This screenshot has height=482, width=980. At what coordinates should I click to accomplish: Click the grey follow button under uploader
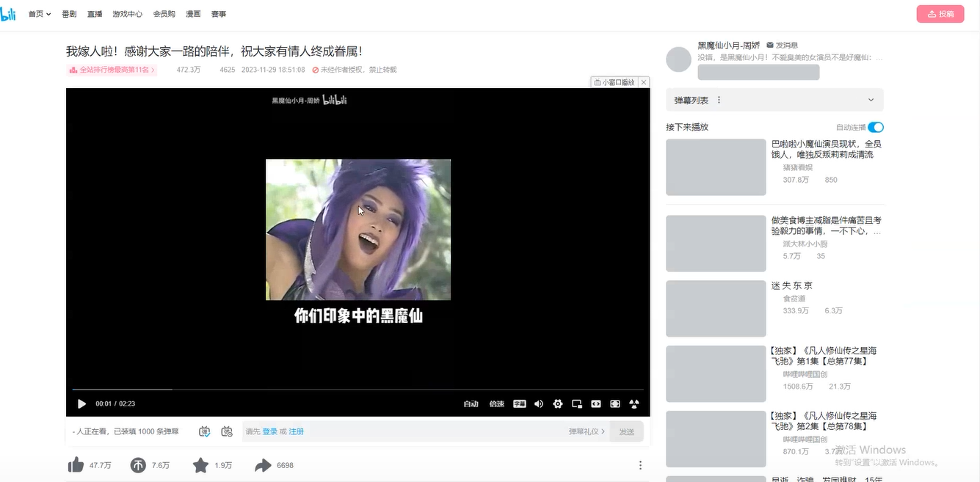point(758,72)
